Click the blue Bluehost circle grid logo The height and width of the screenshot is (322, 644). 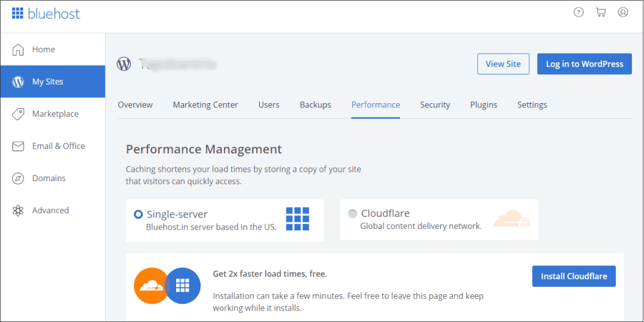pos(183,286)
